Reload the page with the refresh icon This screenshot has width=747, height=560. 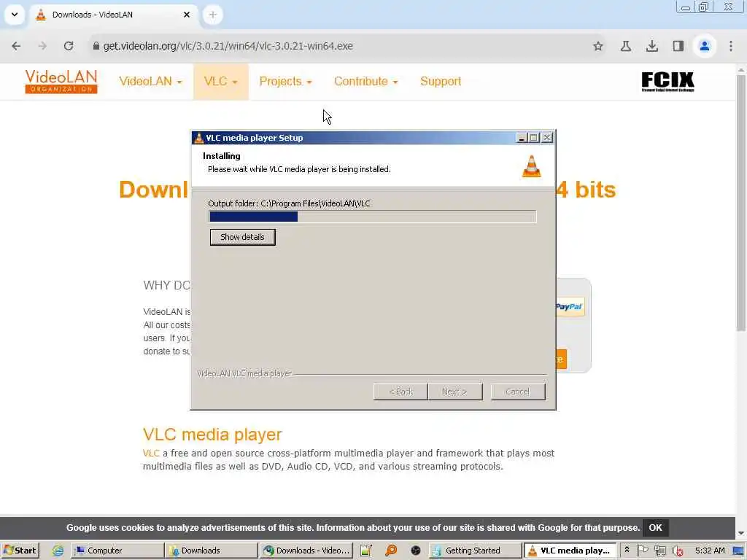[x=69, y=46]
